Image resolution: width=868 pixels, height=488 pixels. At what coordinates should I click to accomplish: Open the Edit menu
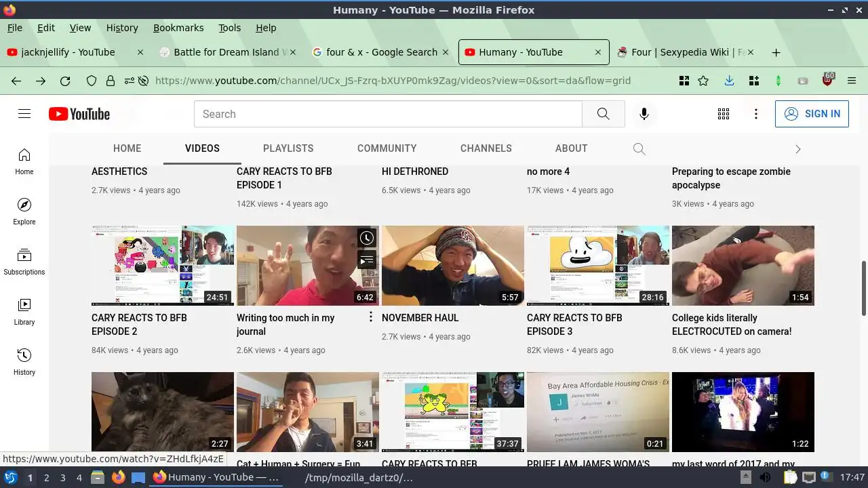tap(46, 28)
